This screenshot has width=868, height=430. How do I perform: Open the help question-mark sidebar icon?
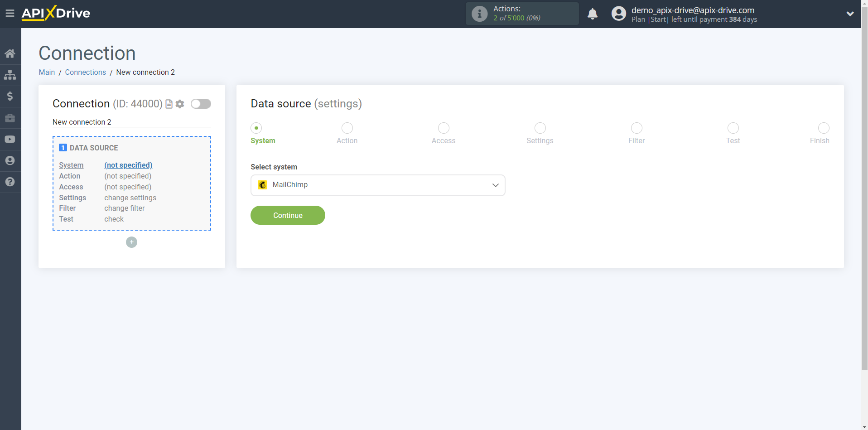[x=10, y=182]
